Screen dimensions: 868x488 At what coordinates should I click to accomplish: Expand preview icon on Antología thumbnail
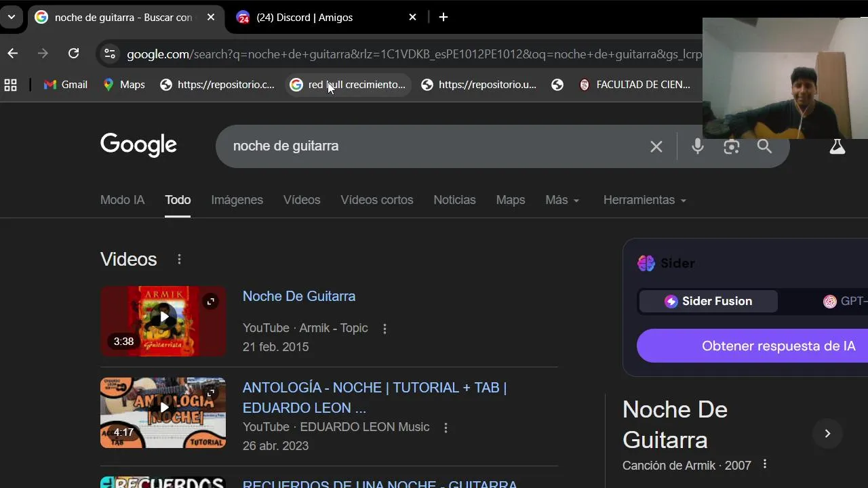click(210, 393)
